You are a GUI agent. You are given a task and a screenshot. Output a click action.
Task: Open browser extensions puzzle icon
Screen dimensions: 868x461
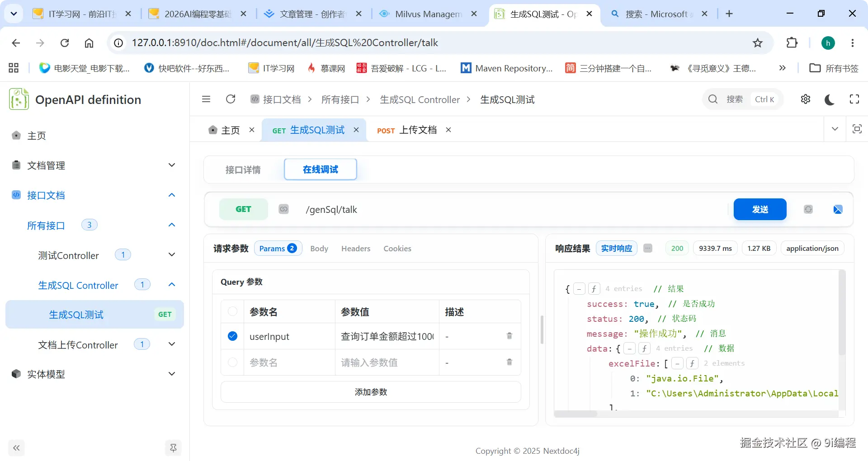pyautogui.click(x=792, y=43)
